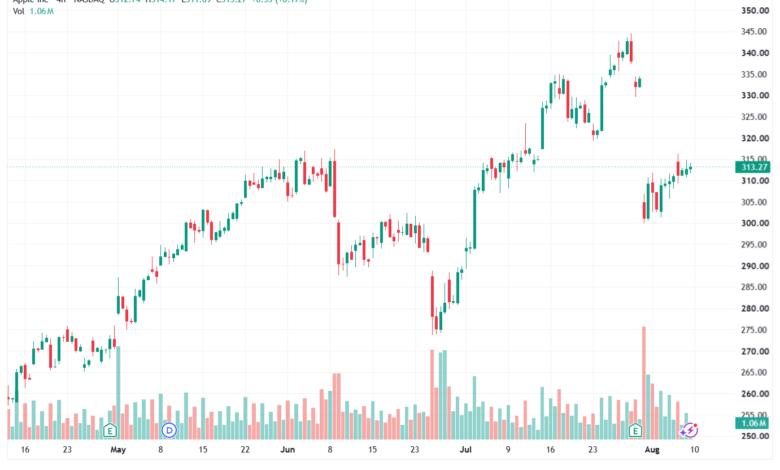
Task: Click the tallest red volume bar
Action: point(644,383)
